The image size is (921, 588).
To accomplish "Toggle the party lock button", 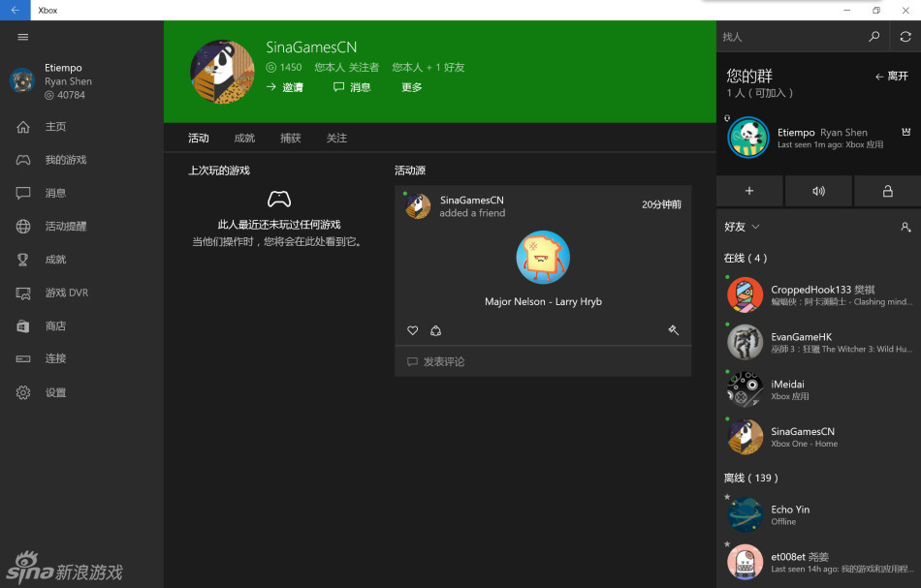I will click(x=887, y=191).
